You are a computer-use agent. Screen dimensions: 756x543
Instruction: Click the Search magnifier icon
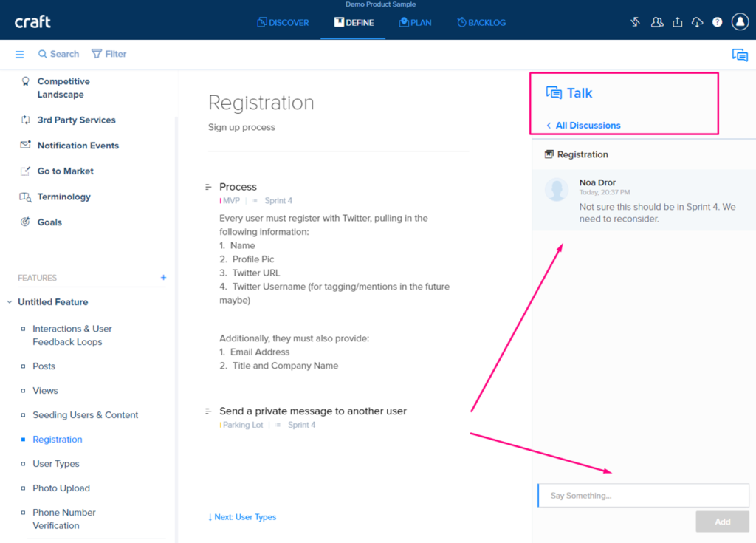(x=42, y=54)
